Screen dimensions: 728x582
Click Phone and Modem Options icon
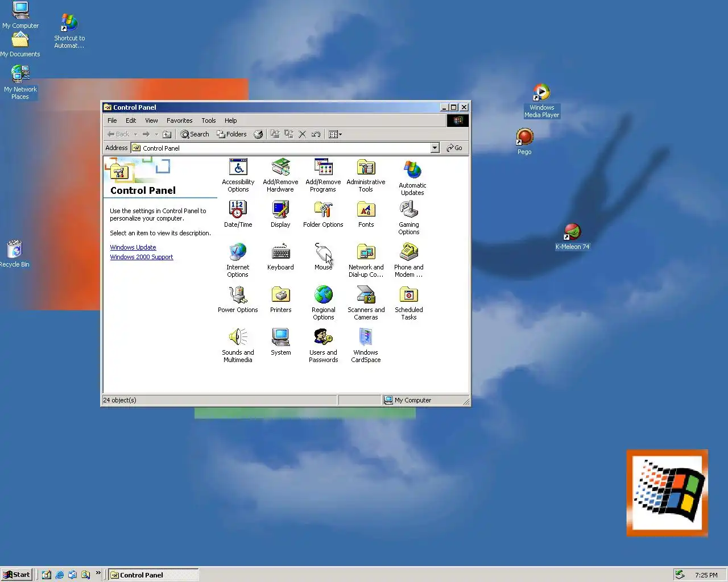coord(408,252)
